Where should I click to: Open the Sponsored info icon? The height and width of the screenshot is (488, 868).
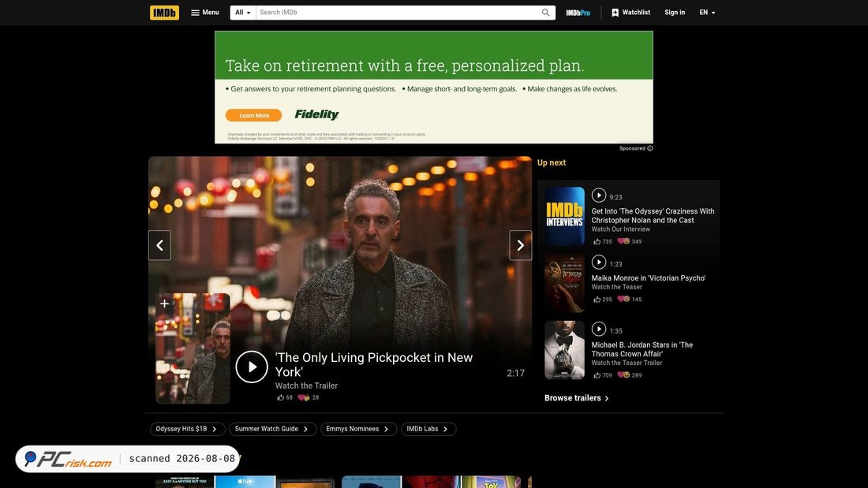(x=650, y=148)
